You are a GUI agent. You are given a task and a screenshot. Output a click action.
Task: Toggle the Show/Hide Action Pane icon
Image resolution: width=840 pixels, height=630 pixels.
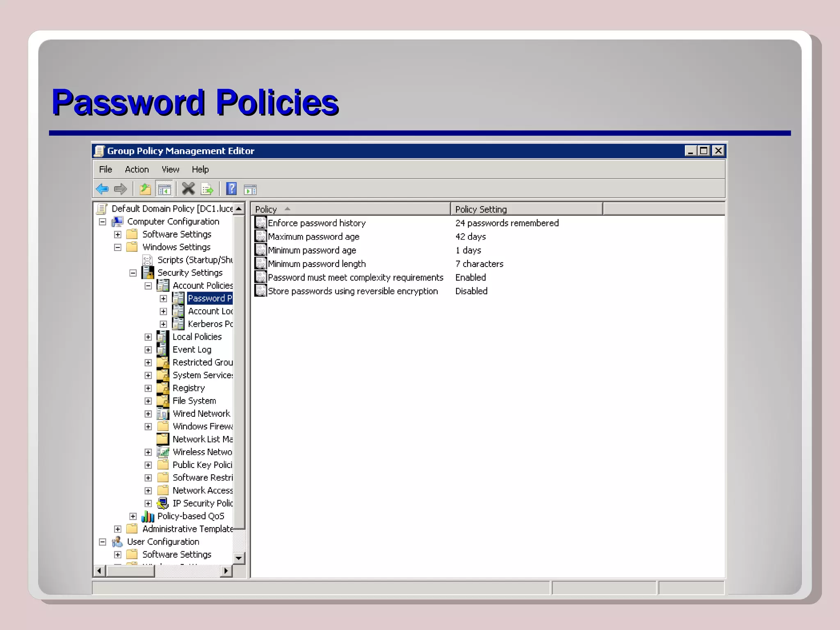click(x=250, y=189)
